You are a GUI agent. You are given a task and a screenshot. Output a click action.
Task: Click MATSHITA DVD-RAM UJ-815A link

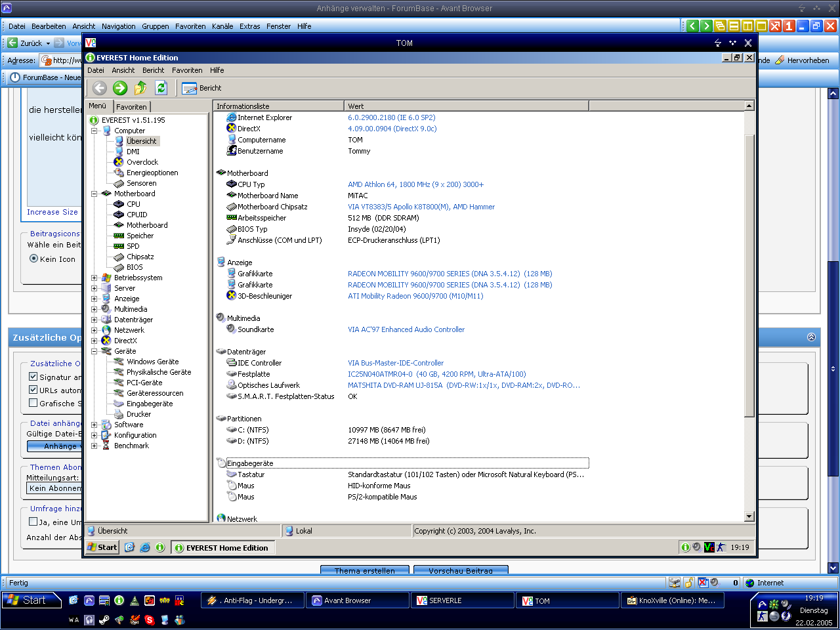pyautogui.click(x=464, y=385)
